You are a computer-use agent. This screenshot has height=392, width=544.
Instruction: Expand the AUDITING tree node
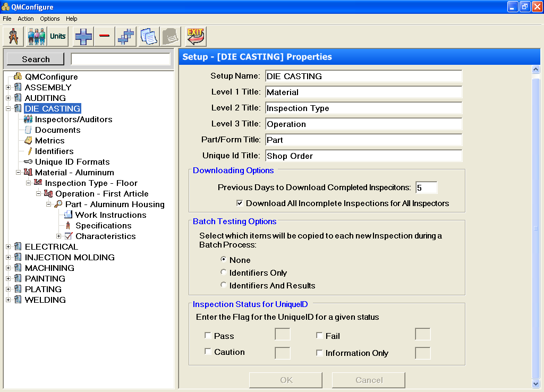(8, 98)
